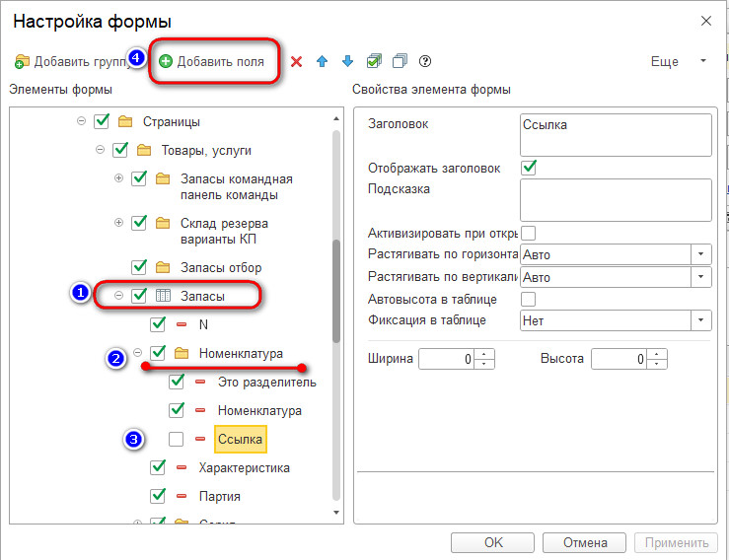This screenshot has width=729, height=560.
Task: Open Фиксация в таблице dropdown
Action: click(x=701, y=320)
